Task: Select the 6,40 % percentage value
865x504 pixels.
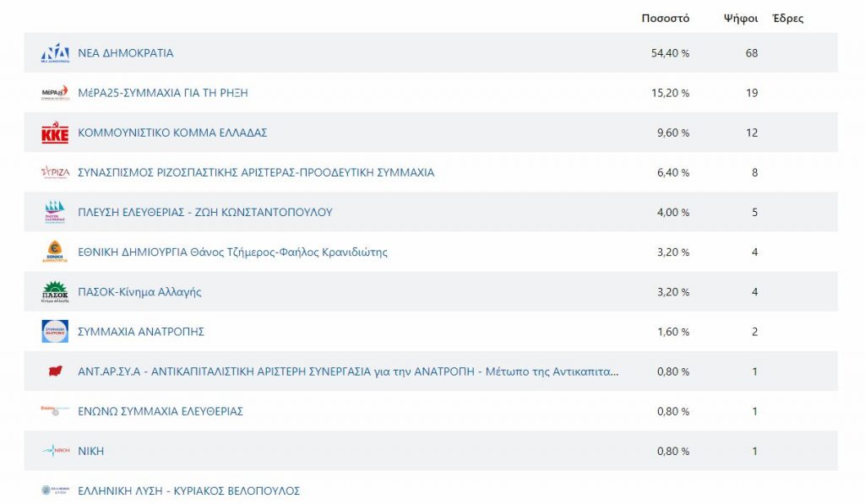Action: pos(673,172)
